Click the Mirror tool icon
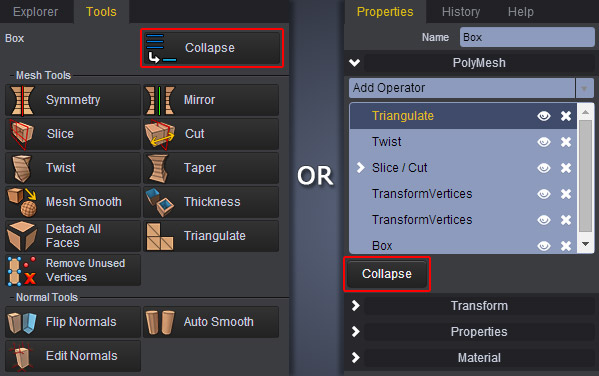 [x=160, y=100]
